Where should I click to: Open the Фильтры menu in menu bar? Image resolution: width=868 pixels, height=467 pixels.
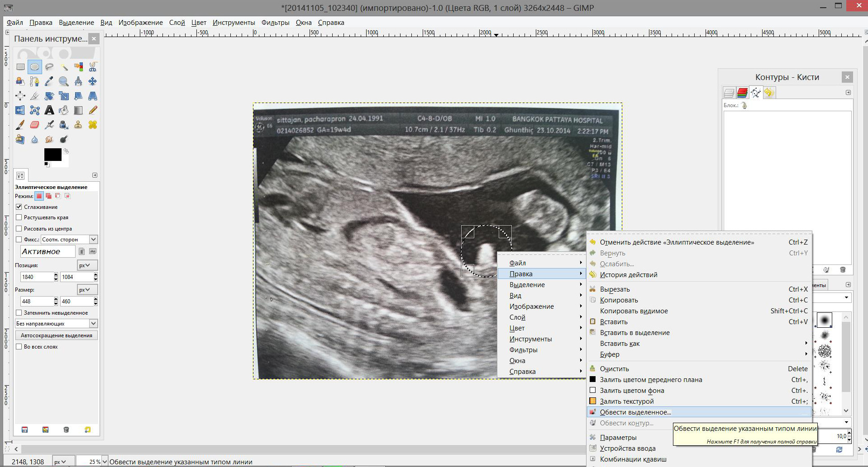[275, 23]
